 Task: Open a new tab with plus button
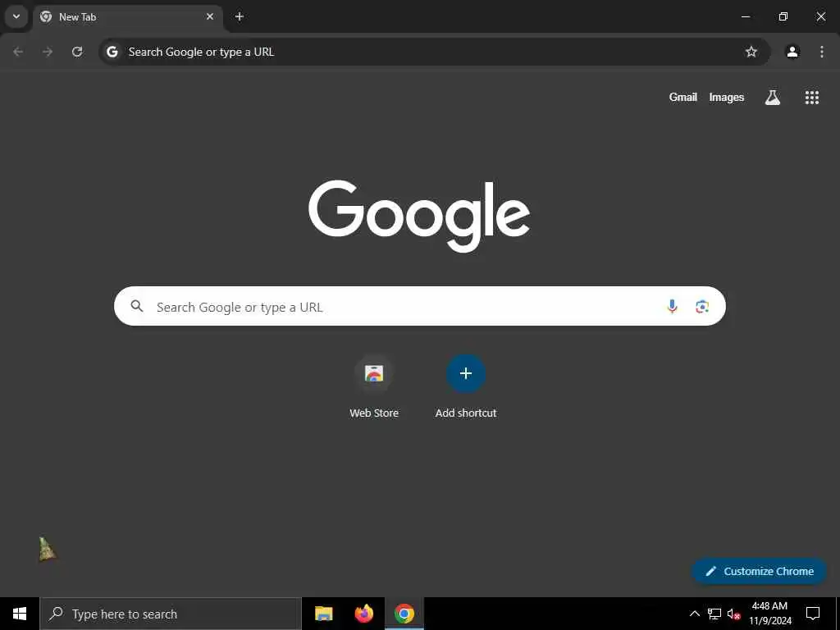point(240,16)
